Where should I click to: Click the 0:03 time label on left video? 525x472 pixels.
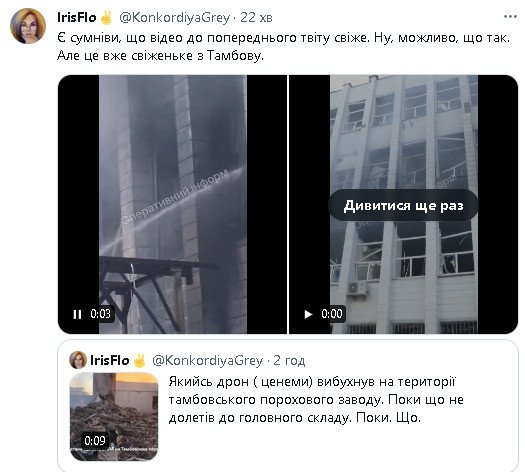(100, 314)
